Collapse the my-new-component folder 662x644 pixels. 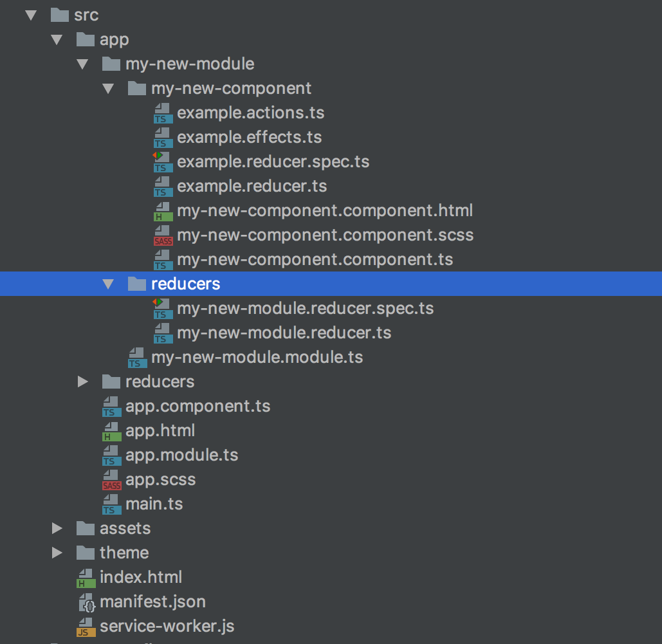pos(108,88)
